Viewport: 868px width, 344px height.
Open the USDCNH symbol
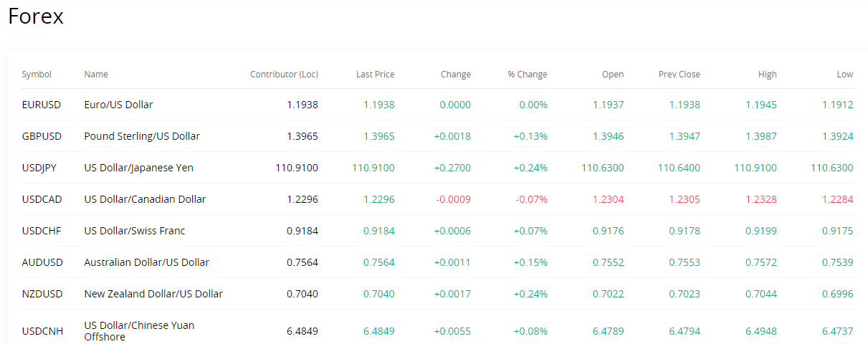click(42, 331)
